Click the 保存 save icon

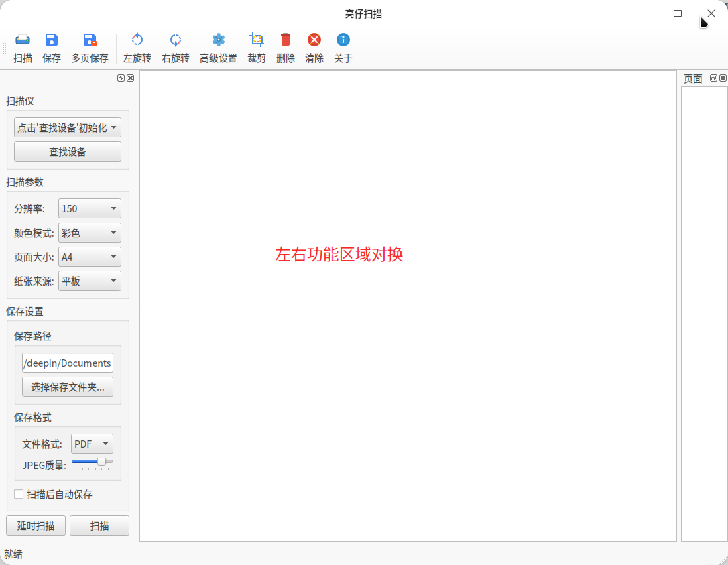point(52,40)
